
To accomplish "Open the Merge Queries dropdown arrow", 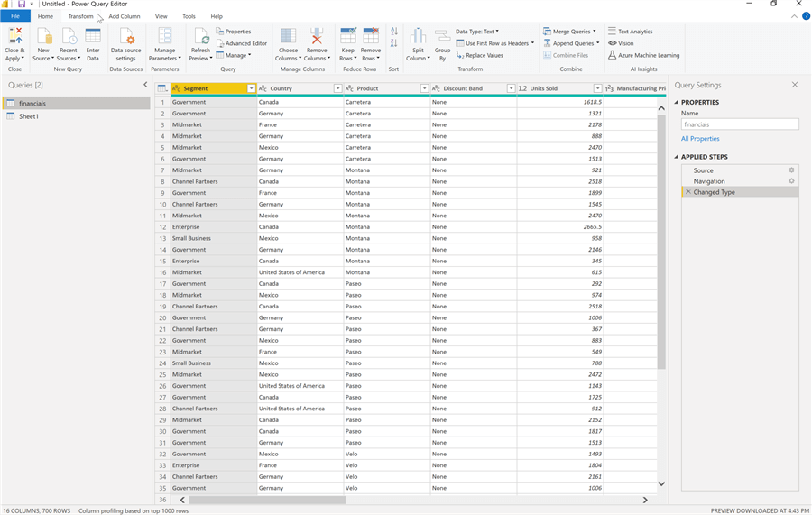I will click(595, 32).
